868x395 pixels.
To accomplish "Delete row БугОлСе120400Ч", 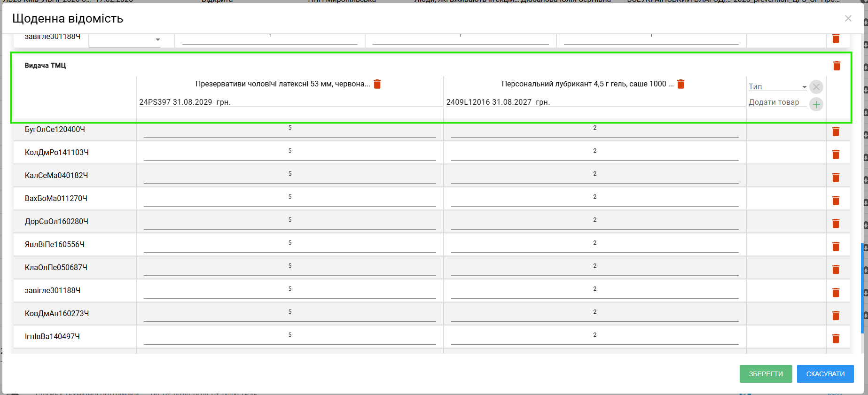I will tap(836, 132).
